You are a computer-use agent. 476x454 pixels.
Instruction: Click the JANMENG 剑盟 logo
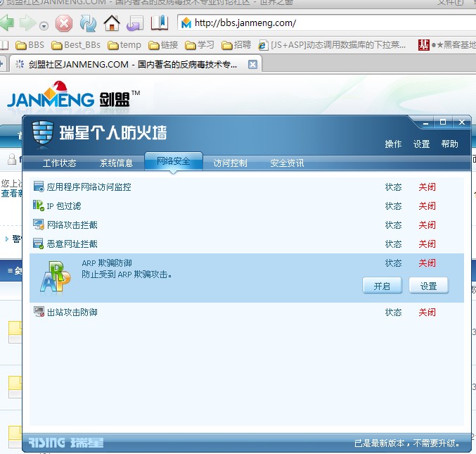click(x=73, y=96)
